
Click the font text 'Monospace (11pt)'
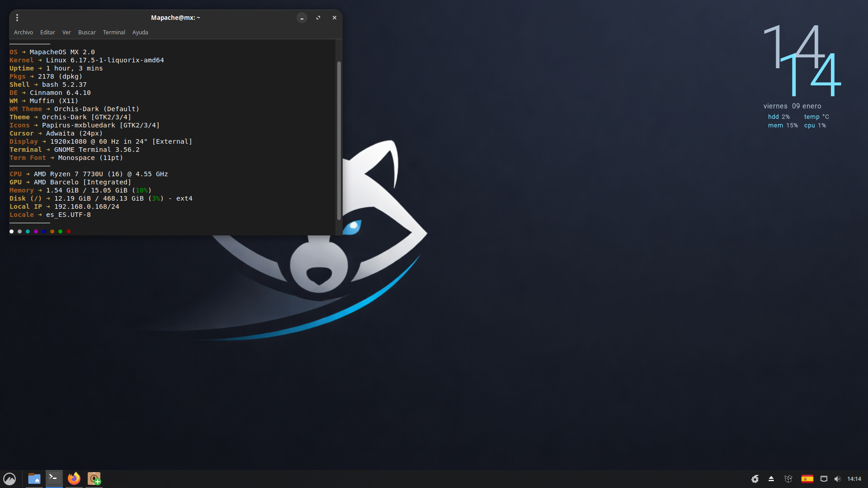pos(90,158)
